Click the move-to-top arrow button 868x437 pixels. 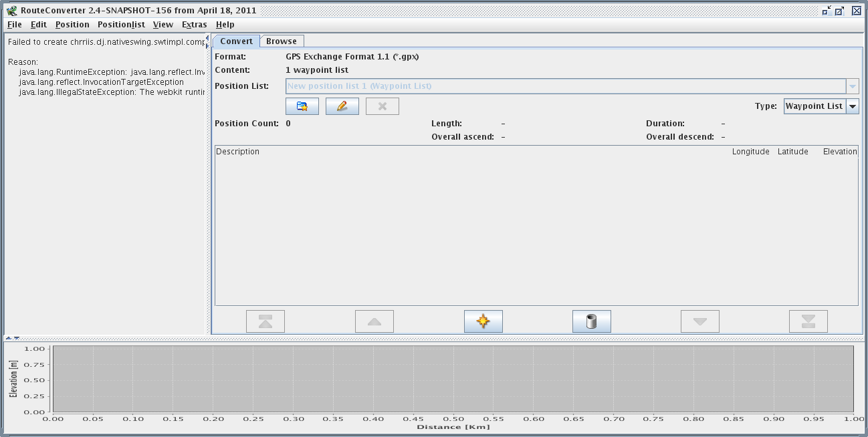click(x=265, y=321)
